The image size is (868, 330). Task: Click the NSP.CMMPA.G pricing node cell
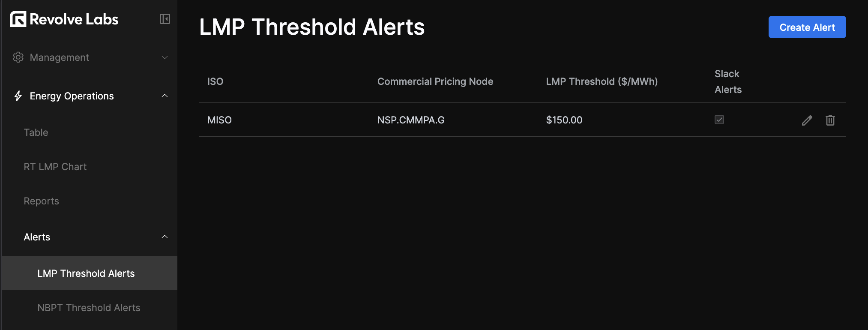pos(411,120)
